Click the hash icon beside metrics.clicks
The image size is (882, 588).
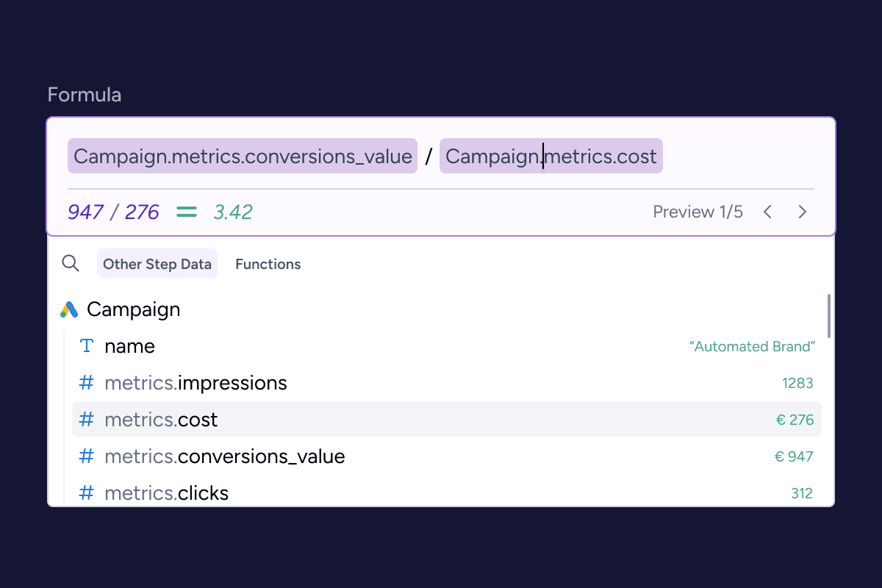(87, 492)
